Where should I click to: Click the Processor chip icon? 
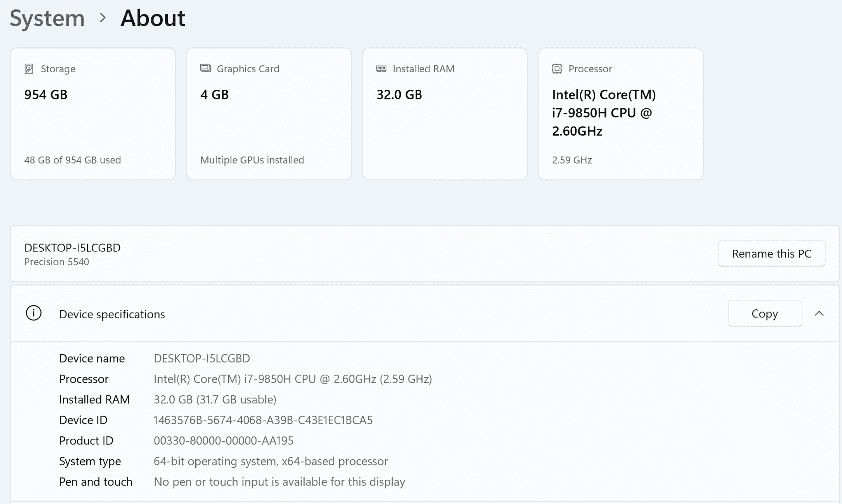click(557, 69)
